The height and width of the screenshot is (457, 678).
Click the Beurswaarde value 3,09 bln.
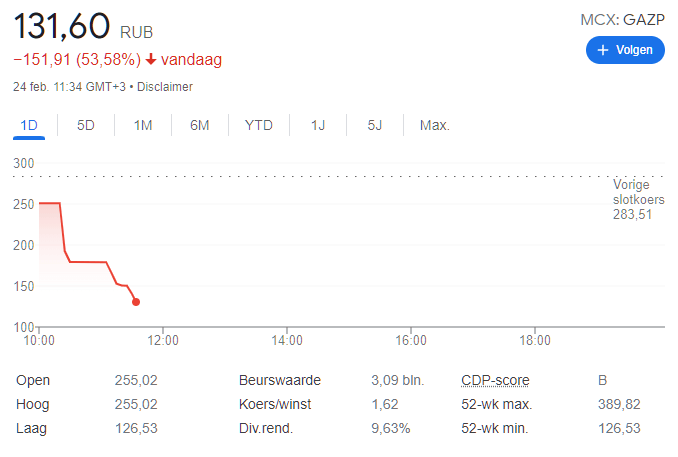[x=397, y=380]
